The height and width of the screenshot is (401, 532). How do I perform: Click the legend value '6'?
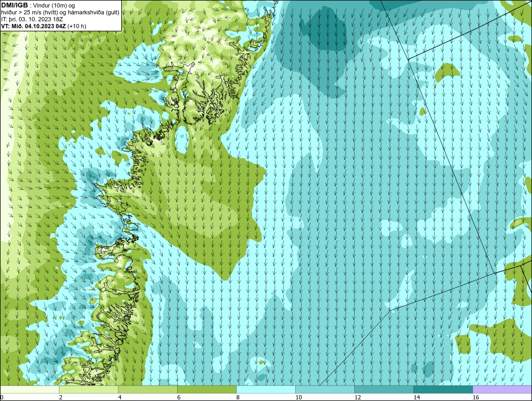(x=179, y=397)
